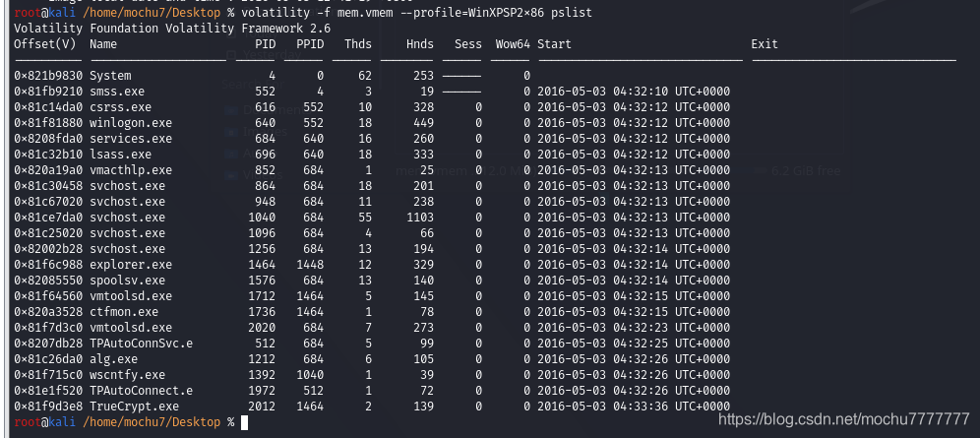980x438 pixels.
Task: Select the explorer.exe process name
Action: pos(131,265)
